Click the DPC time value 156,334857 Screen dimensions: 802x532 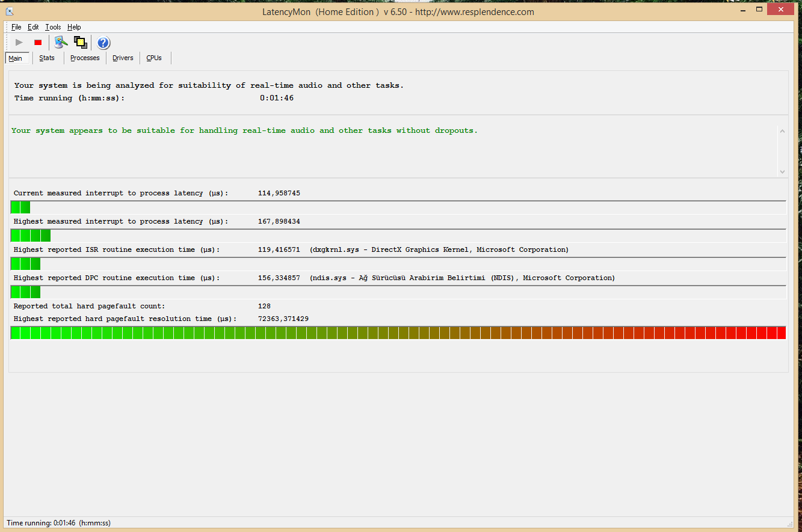coord(279,278)
